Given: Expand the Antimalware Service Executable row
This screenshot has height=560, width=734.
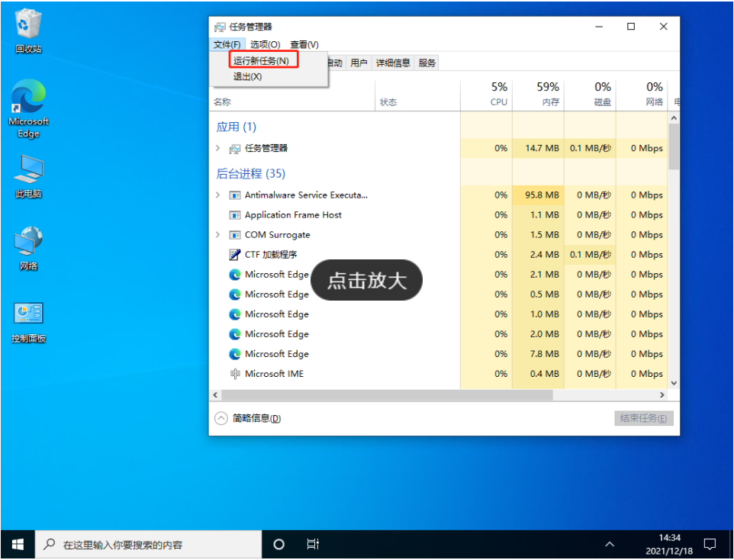Looking at the screenshot, I should pos(218,195).
